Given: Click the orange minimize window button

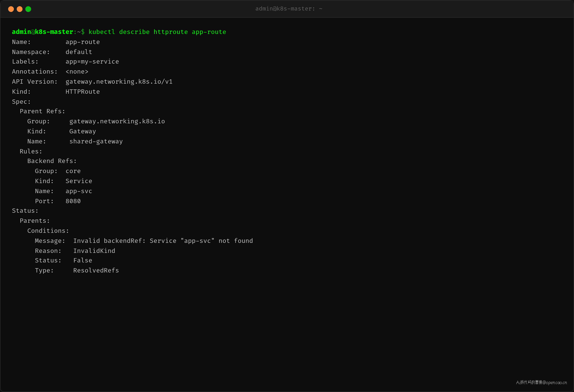Looking at the screenshot, I should (20, 9).
